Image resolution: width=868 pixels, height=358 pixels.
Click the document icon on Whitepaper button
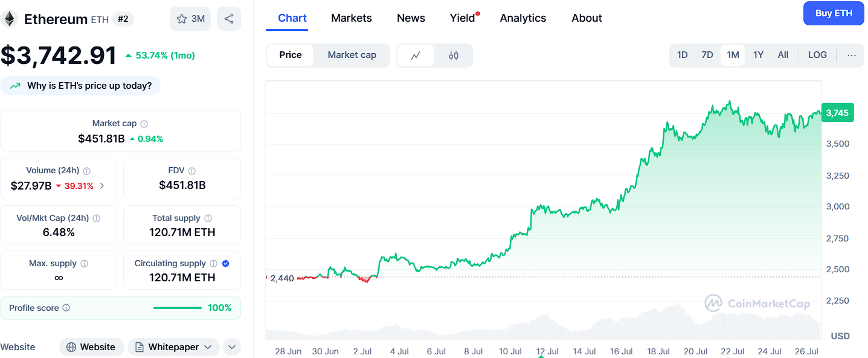[x=139, y=347]
